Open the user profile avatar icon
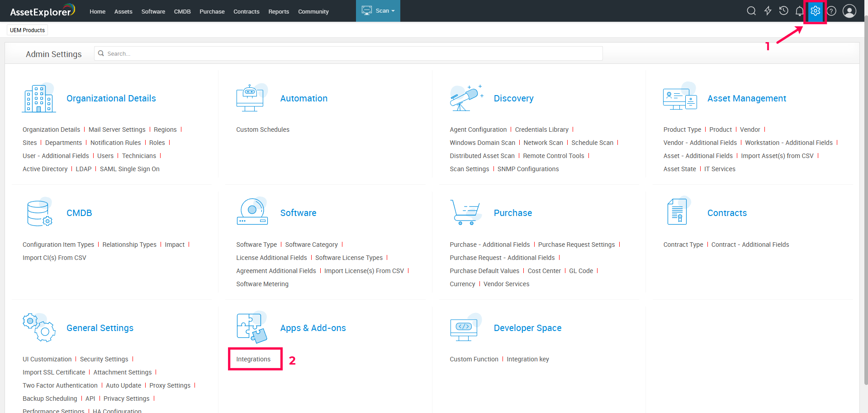This screenshot has height=413, width=868. 849,11
